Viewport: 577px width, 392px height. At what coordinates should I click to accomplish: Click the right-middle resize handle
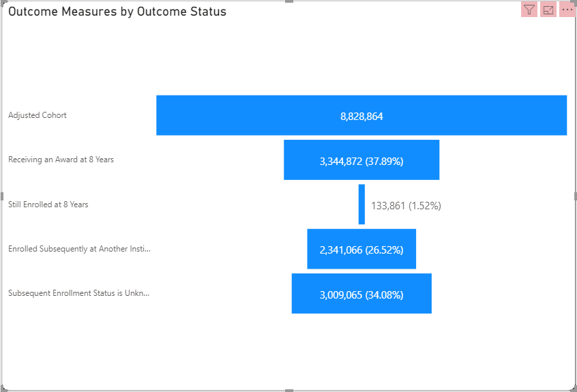click(x=575, y=196)
